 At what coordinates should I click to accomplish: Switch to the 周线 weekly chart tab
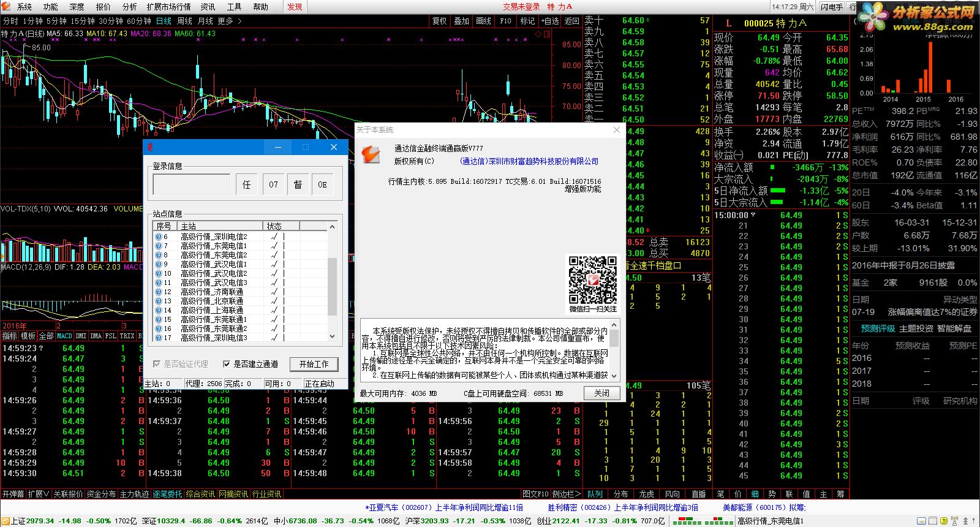coord(184,21)
